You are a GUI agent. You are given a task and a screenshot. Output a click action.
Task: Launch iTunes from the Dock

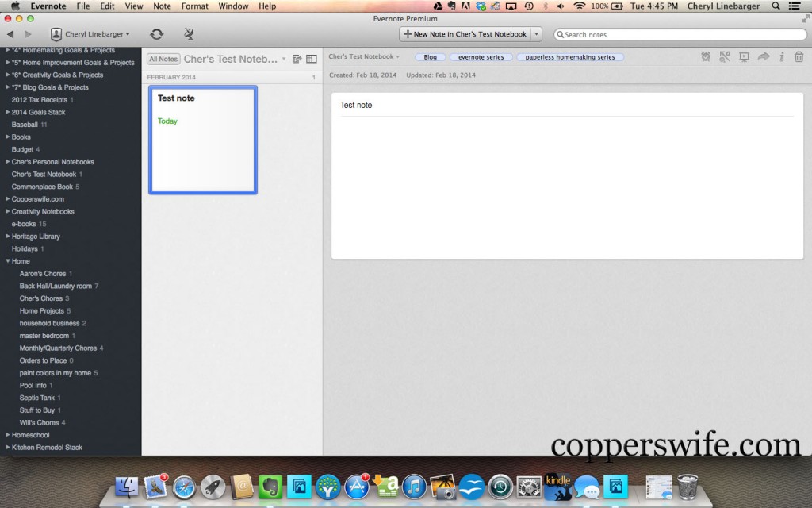coord(414,487)
